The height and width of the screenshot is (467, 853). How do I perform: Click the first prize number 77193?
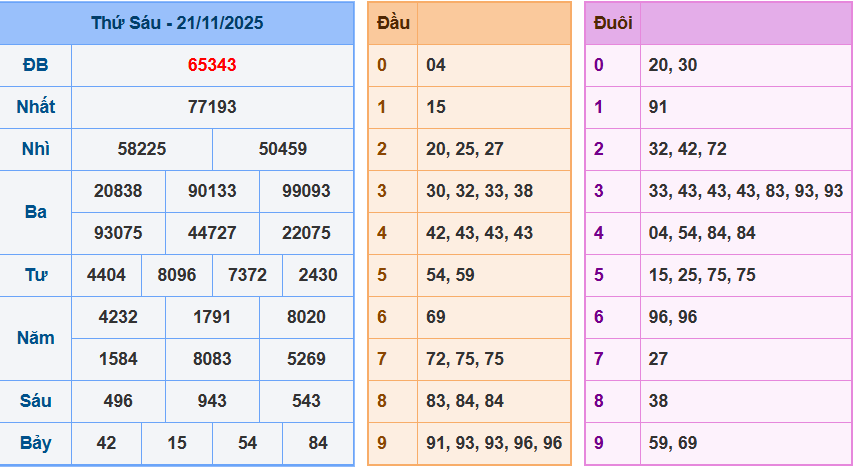(x=212, y=107)
